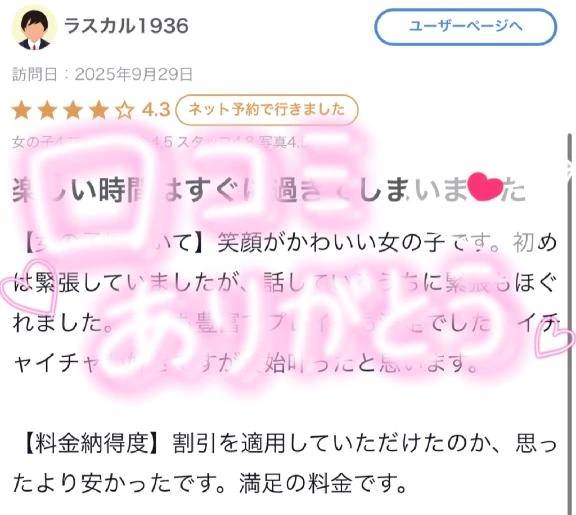Open the ユーザーページへ button
This screenshot has height=515, width=576.
465,27
